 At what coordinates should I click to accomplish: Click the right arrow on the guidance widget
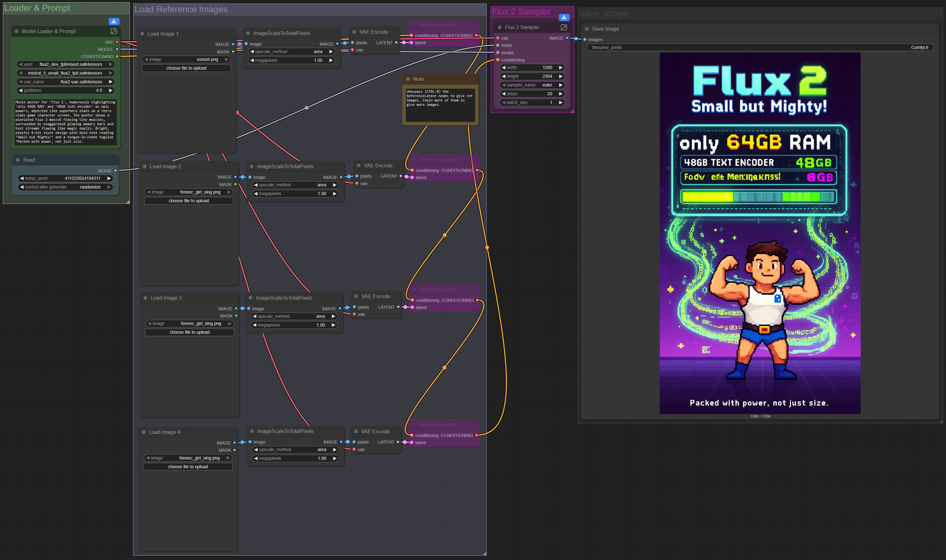pyautogui.click(x=111, y=90)
